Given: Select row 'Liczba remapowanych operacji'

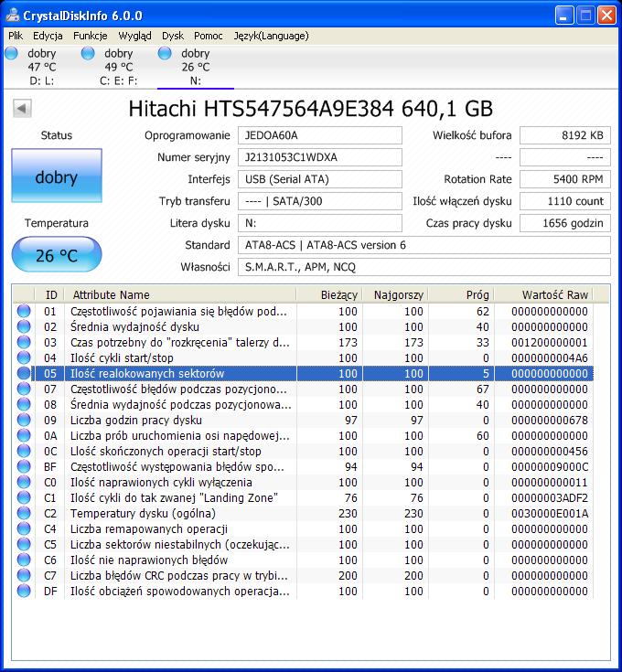Looking at the screenshot, I should (x=303, y=528).
